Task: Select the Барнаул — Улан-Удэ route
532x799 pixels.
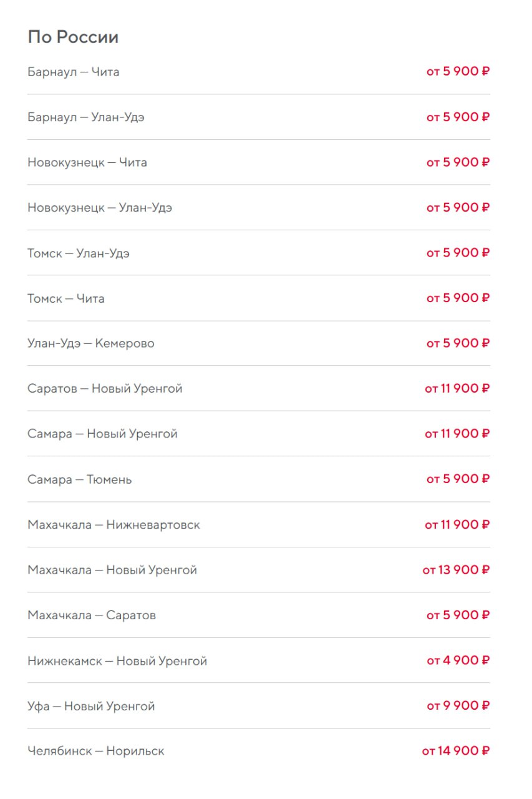Action: (x=86, y=117)
